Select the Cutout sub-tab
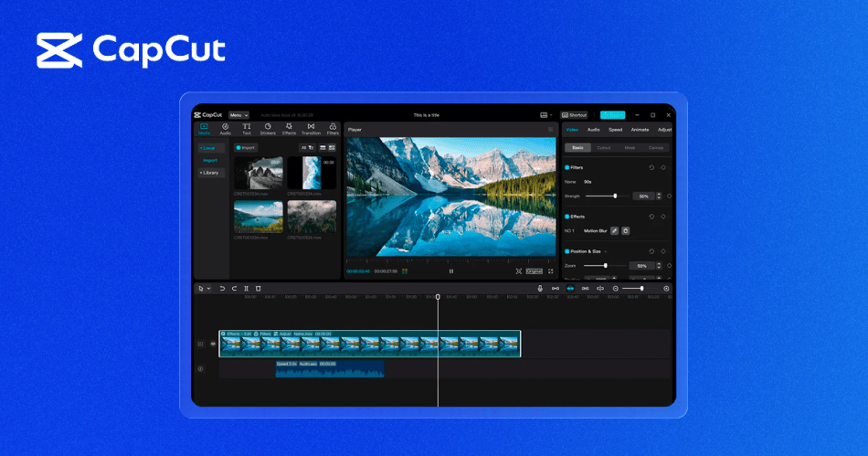 [603, 148]
